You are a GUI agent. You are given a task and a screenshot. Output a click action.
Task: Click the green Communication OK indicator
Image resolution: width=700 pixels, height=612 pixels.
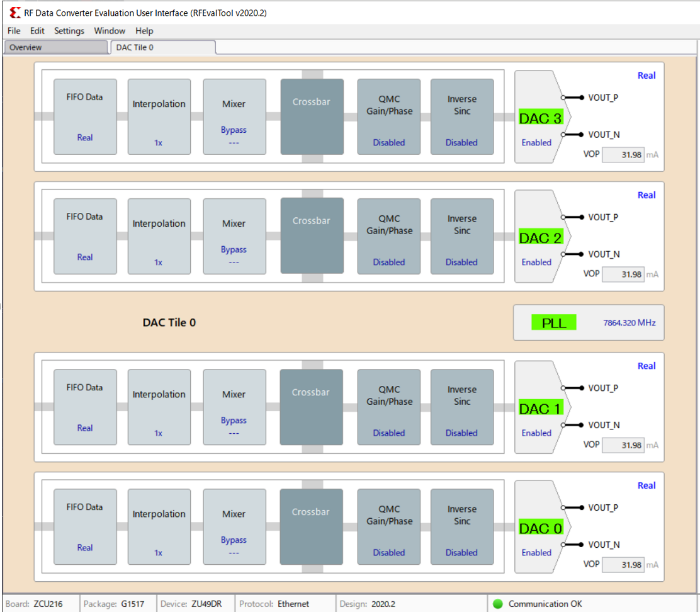pos(498,604)
